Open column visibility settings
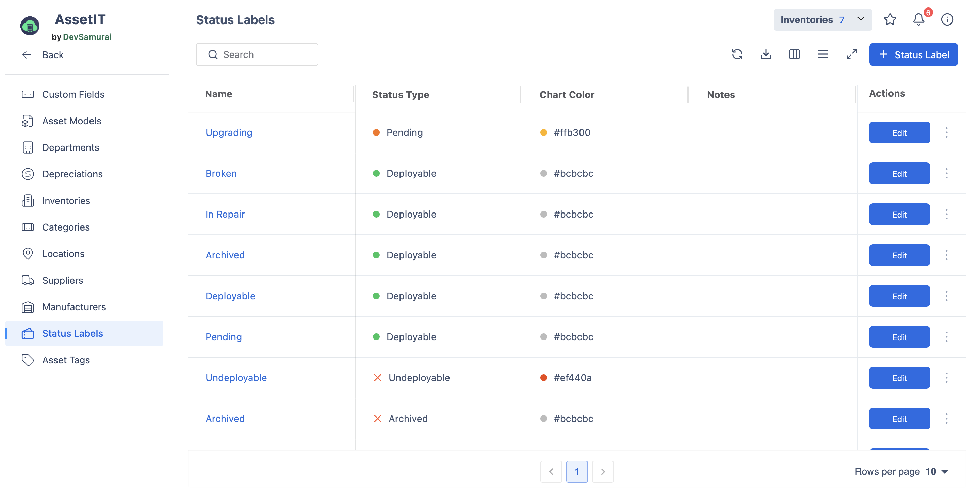 coord(794,54)
